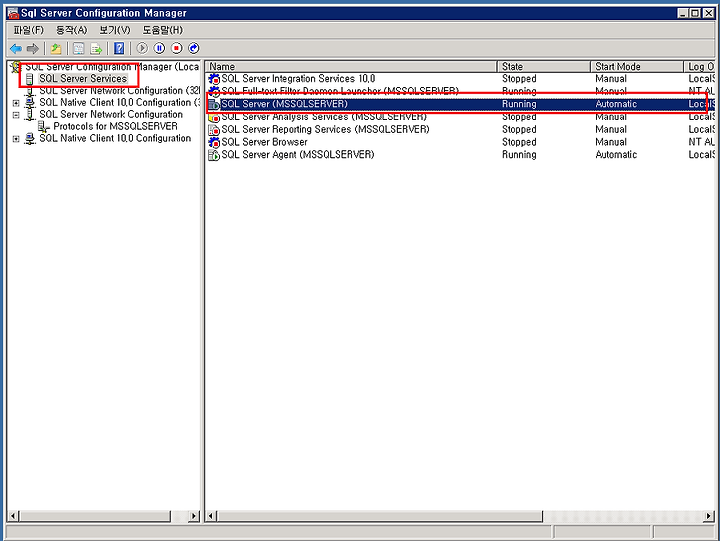This screenshot has width=720, height=541.
Task: Click the services list horizontal scrollbar thumb
Action: (379, 516)
